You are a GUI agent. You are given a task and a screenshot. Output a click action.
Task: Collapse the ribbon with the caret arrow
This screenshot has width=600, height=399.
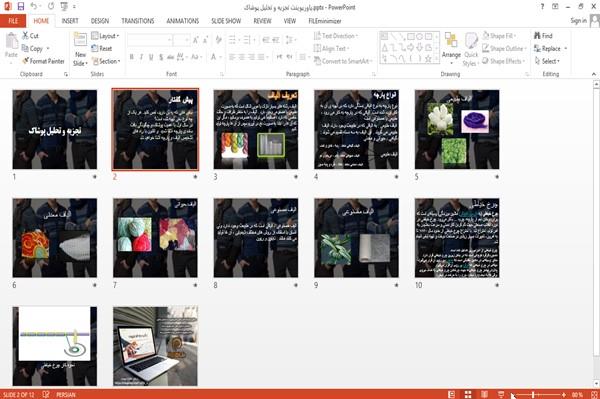tap(593, 74)
